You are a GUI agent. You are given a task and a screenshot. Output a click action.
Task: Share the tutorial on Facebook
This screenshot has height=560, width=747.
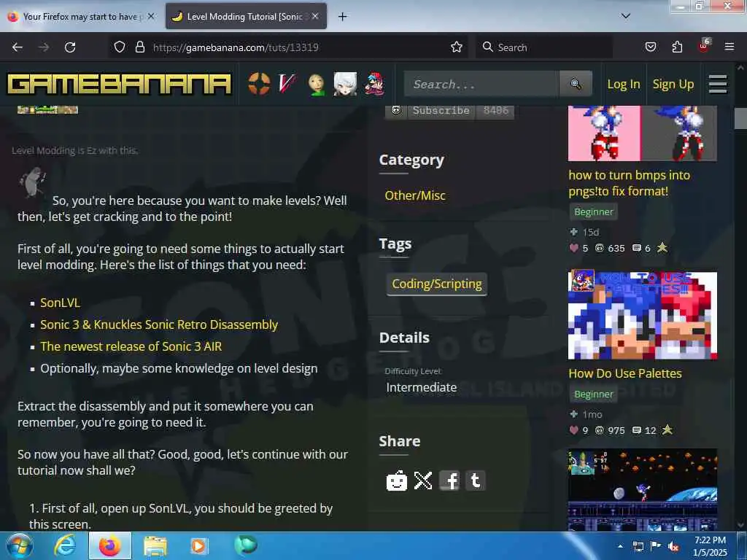tap(449, 481)
